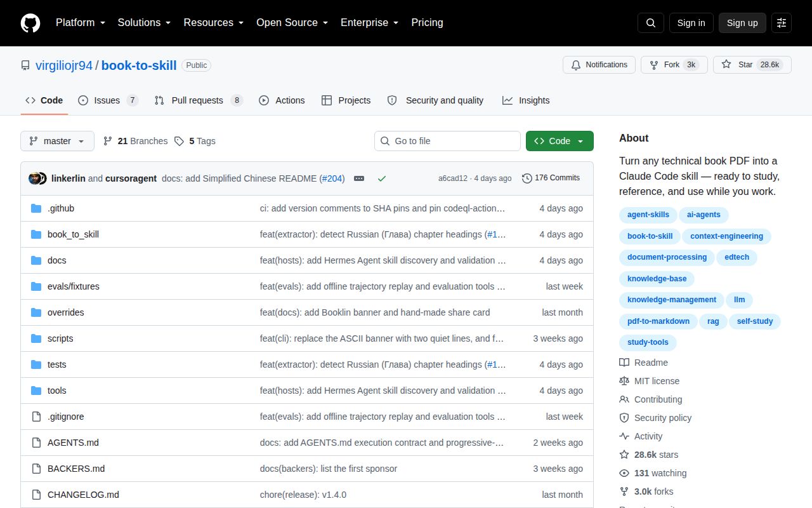This screenshot has height=508, width=812.
Task: Click the .github folder icon
Action: [x=36, y=208]
